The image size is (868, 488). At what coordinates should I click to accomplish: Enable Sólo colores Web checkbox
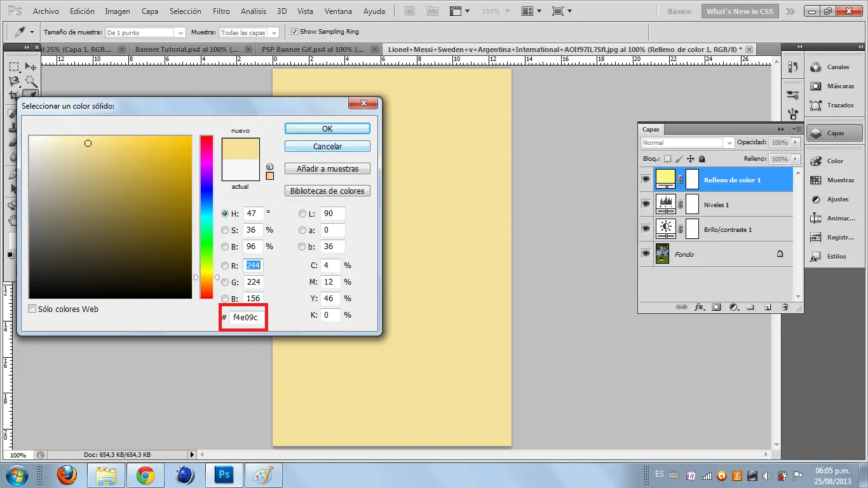(x=32, y=309)
